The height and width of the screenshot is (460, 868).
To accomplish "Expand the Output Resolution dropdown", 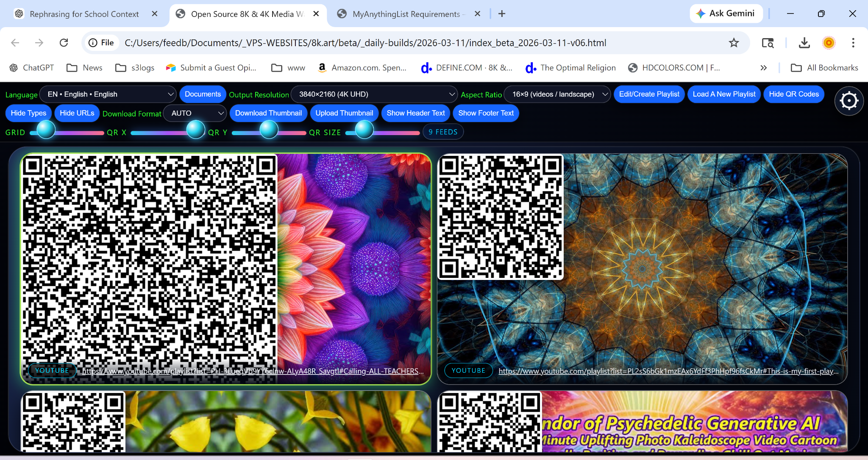I will tap(375, 94).
